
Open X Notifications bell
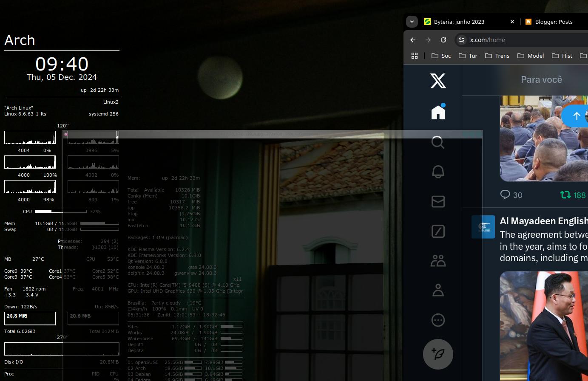coord(438,172)
